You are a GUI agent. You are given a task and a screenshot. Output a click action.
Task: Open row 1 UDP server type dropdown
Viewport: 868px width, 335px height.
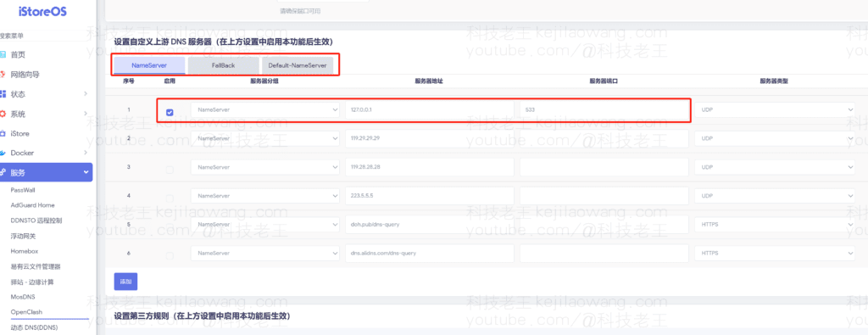coord(775,109)
